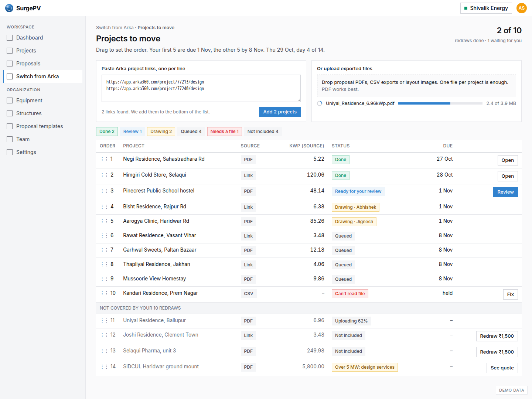
Task: Filter by the Done 2 chip
Action: [x=107, y=132]
